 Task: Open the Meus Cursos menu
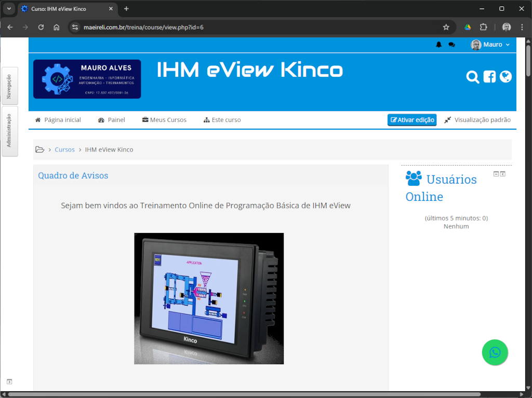tap(164, 120)
